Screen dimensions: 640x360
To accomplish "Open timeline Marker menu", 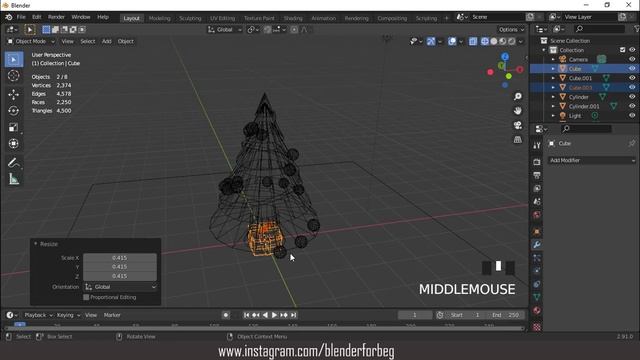I will (112, 315).
